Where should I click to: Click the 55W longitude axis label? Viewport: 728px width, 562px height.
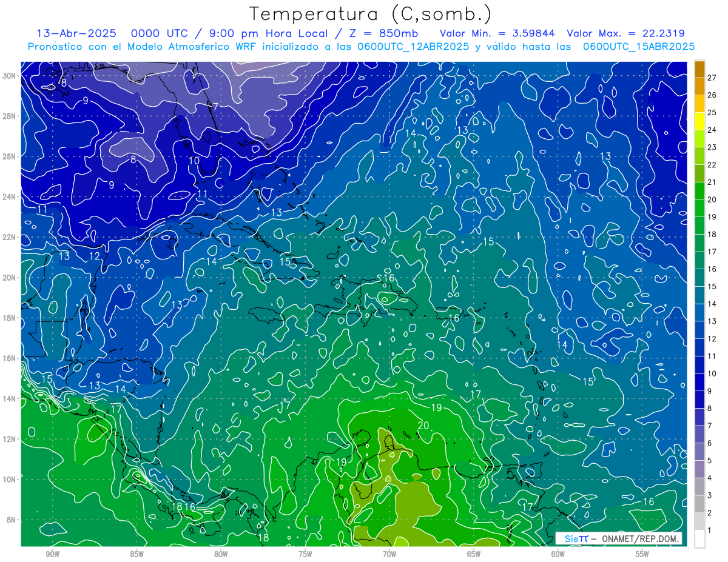pos(642,554)
